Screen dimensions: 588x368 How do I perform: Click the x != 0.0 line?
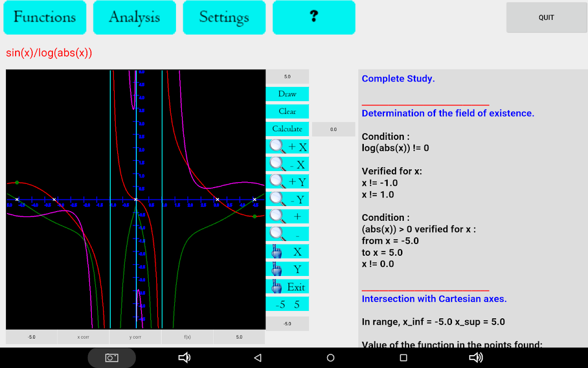(x=378, y=264)
